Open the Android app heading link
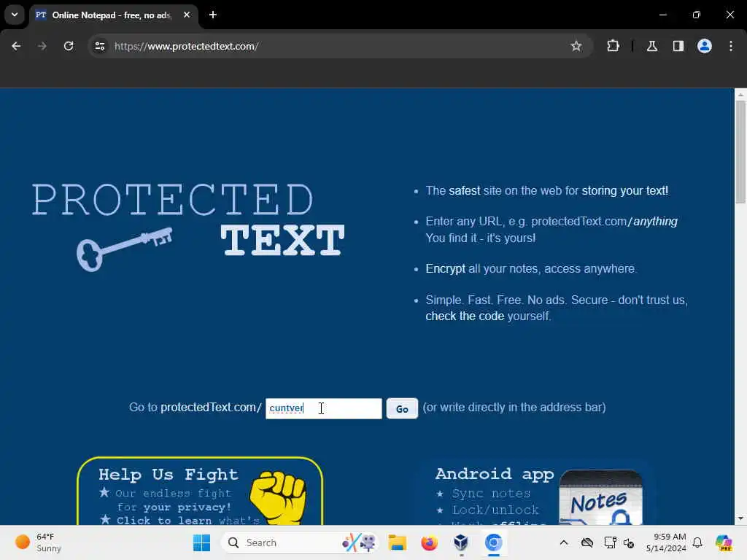This screenshot has height=560, width=747. click(x=495, y=474)
